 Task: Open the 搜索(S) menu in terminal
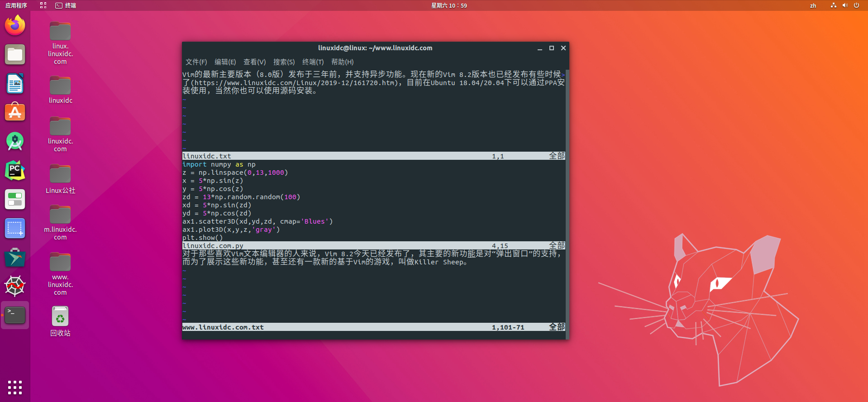coord(284,62)
